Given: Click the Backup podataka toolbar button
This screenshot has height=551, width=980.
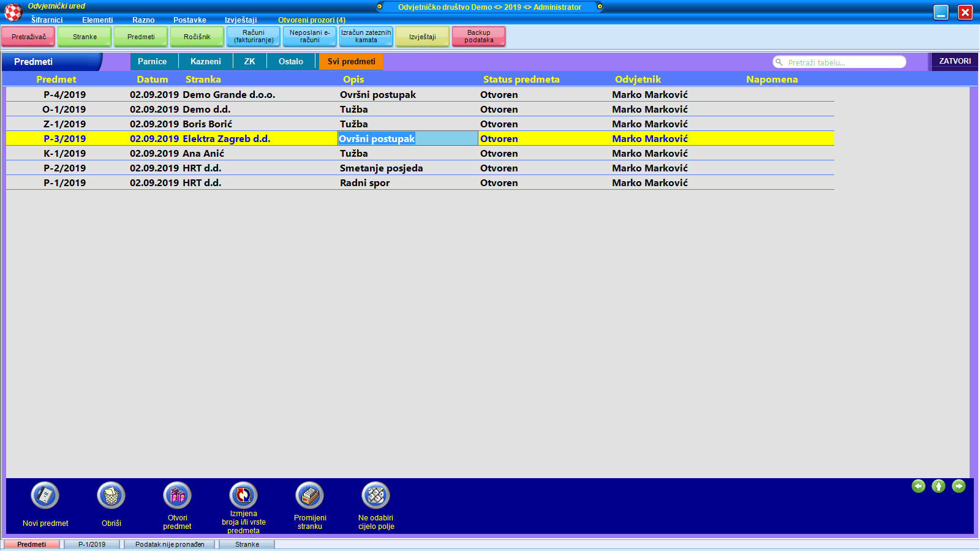Looking at the screenshot, I should click(478, 37).
